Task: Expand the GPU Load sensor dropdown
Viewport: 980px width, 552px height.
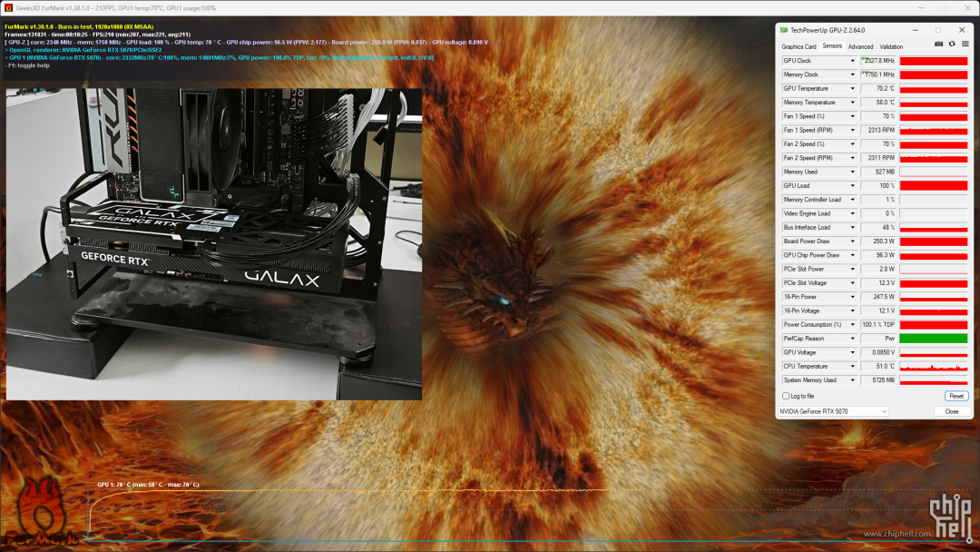Action: (x=852, y=186)
